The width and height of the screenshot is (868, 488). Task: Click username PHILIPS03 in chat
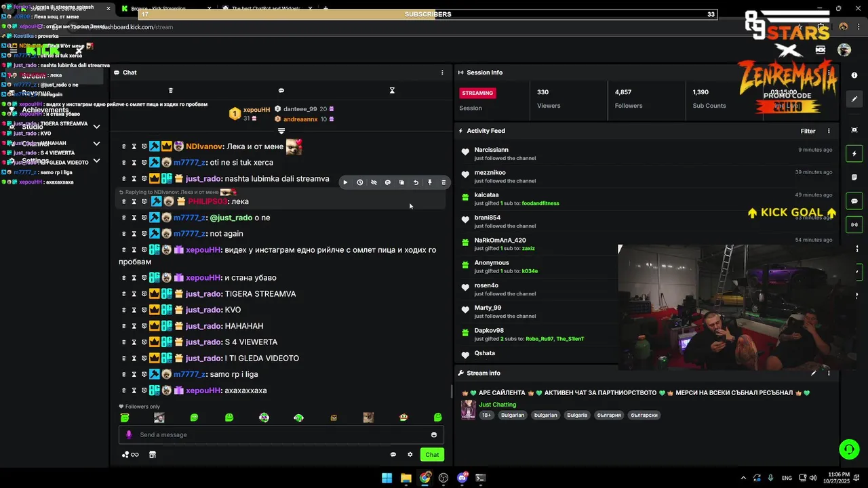[x=208, y=201]
